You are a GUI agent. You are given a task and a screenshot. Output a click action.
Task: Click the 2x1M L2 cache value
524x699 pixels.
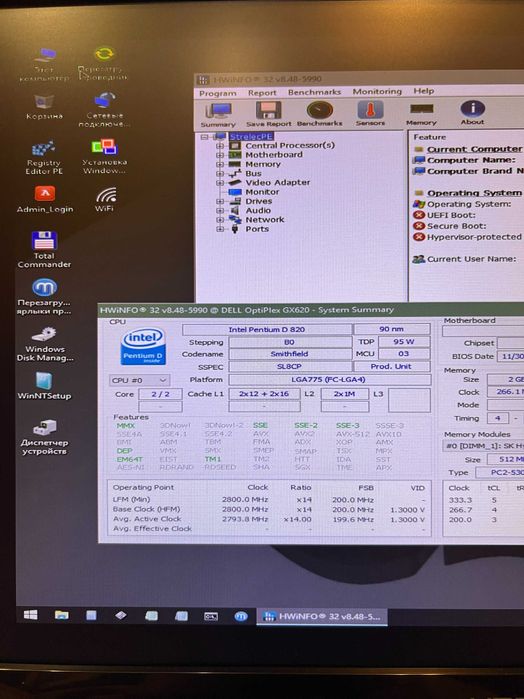point(345,394)
